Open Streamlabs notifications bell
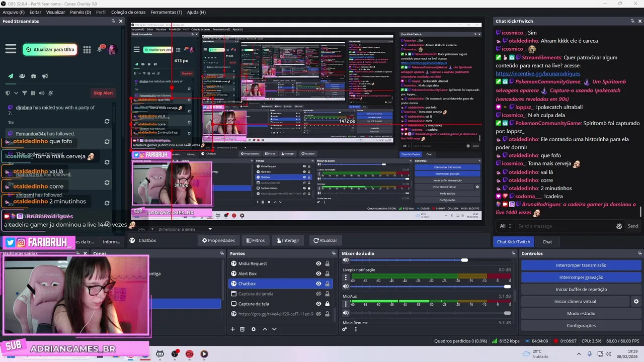 101,49
